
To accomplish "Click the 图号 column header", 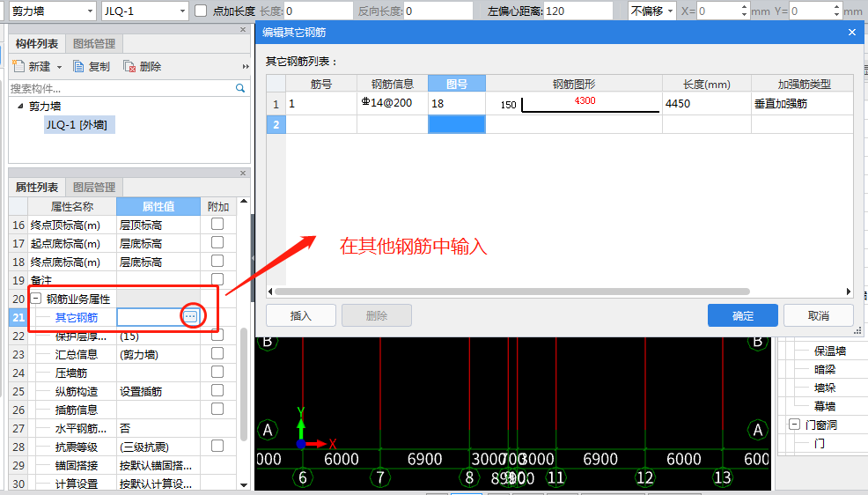I will coord(457,84).
